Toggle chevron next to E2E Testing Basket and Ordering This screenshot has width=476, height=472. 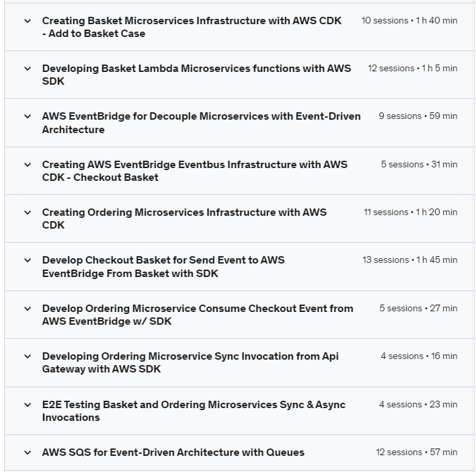(28, 405)
